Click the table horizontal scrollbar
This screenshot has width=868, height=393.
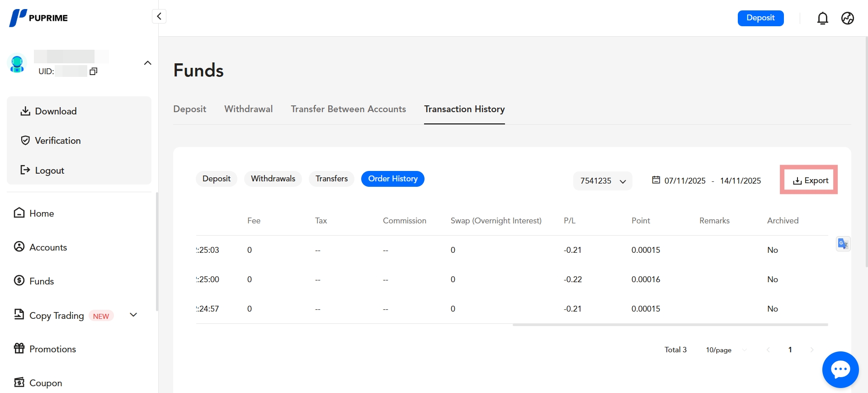coord(670,325)
